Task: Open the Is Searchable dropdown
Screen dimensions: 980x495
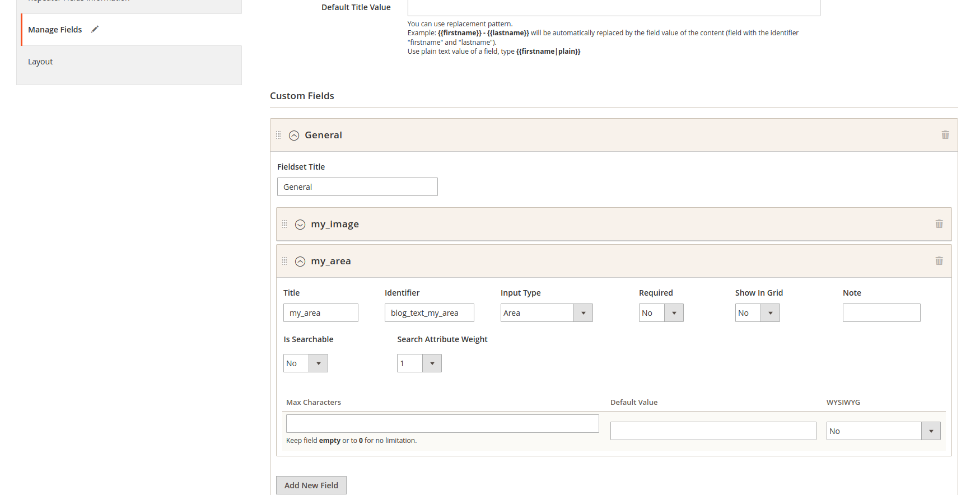Action: (x=306, y=363)
